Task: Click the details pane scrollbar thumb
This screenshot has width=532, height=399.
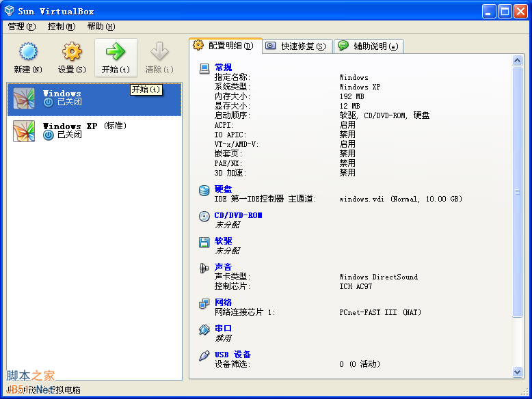Action: point(517,192)
